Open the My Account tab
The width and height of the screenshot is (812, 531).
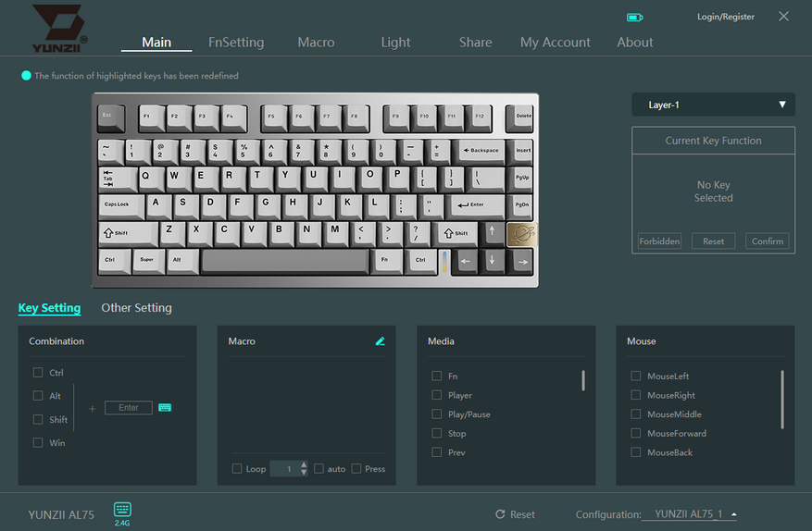556,43
